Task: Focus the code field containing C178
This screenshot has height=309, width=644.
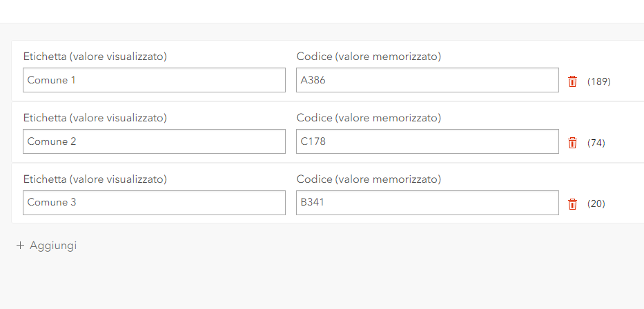Action: tap(427, 141)
